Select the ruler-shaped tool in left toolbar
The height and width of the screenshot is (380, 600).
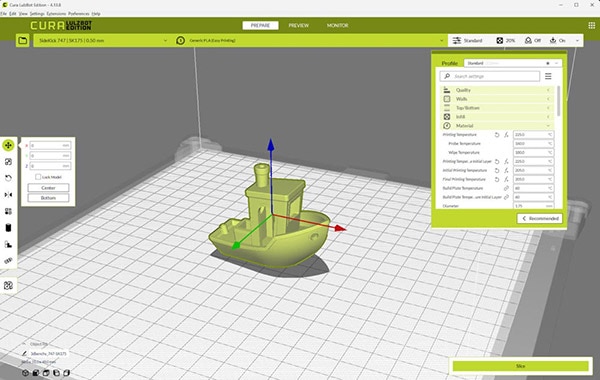pyautogui.click(x=8, y=261)
